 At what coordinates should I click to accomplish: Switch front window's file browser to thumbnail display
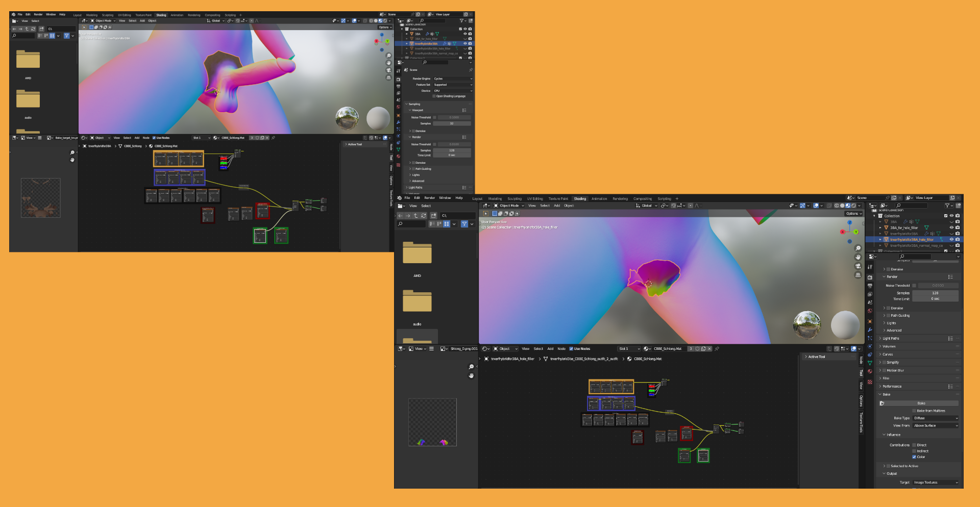pos(447,224)
